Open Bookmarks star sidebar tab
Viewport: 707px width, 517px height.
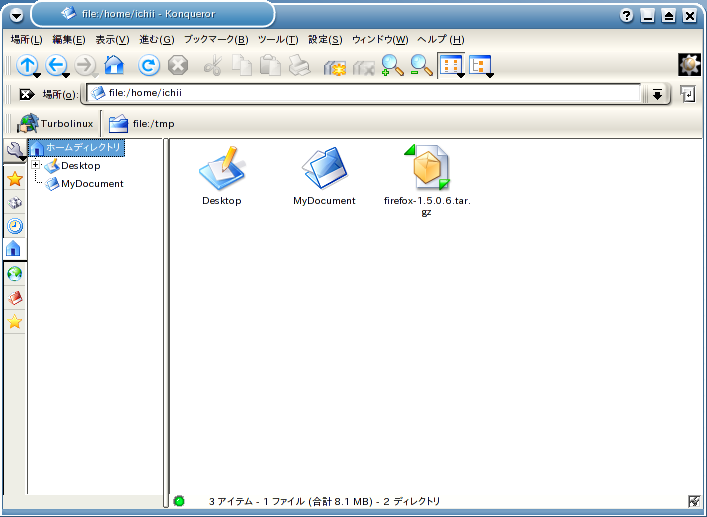click(15, 179)
